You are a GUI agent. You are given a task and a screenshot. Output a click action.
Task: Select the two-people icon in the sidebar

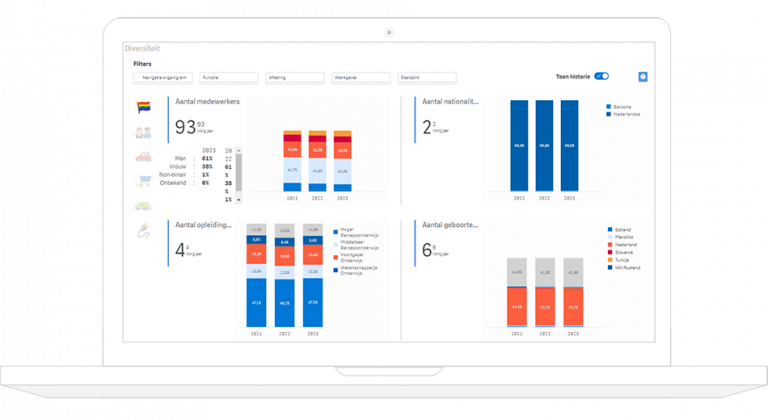(142, 131)
